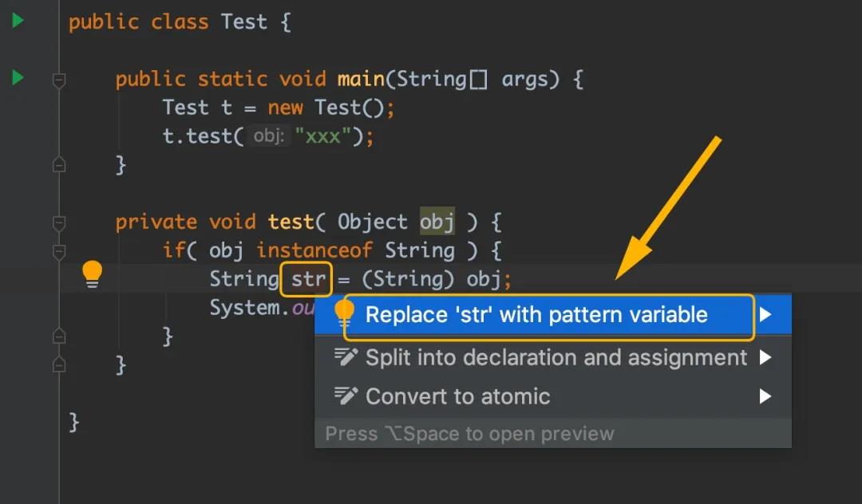862x504 pixels.
Task: Click the highlighted str variable name
Action: (x=306, y=279)
